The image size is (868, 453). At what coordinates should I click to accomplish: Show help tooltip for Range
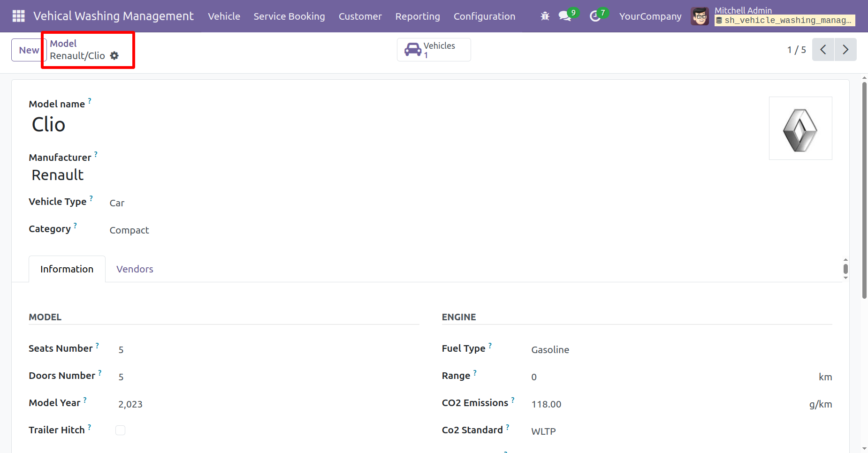(x=475, y=373)
